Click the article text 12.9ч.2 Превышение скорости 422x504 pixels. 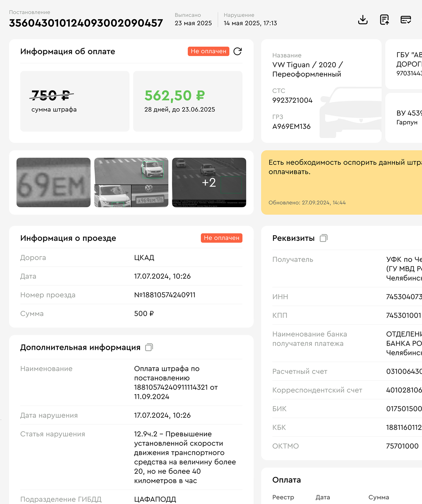(x=185, y=457)
